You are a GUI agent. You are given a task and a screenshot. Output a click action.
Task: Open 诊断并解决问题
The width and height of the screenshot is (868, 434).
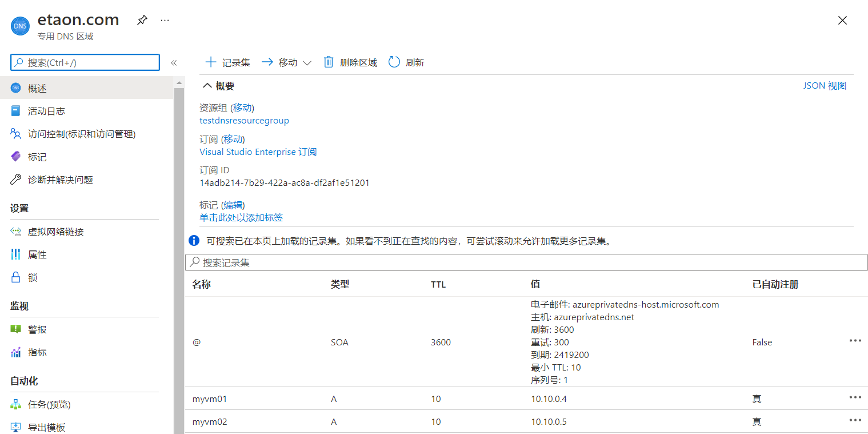point(86,180)
